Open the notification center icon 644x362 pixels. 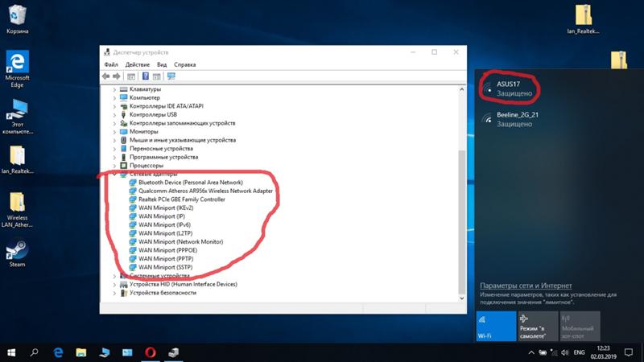pyautogui.click(x=629, y=352)
